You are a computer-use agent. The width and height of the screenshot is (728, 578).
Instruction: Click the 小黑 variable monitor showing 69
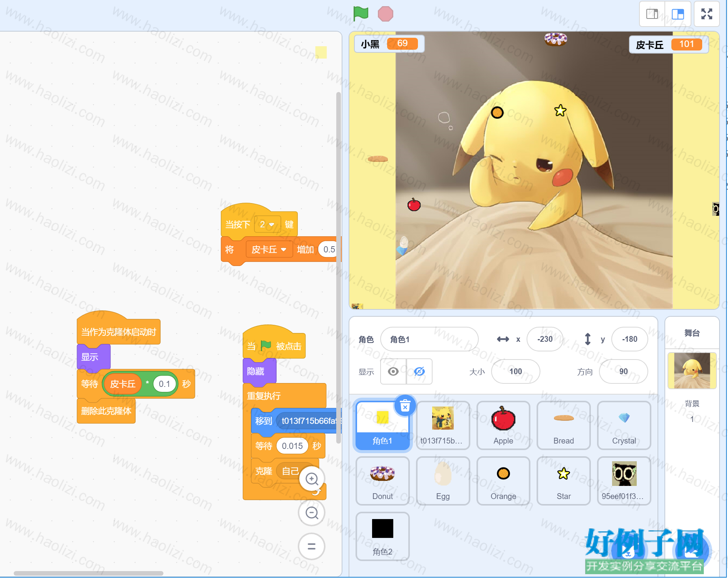(389, 44)
